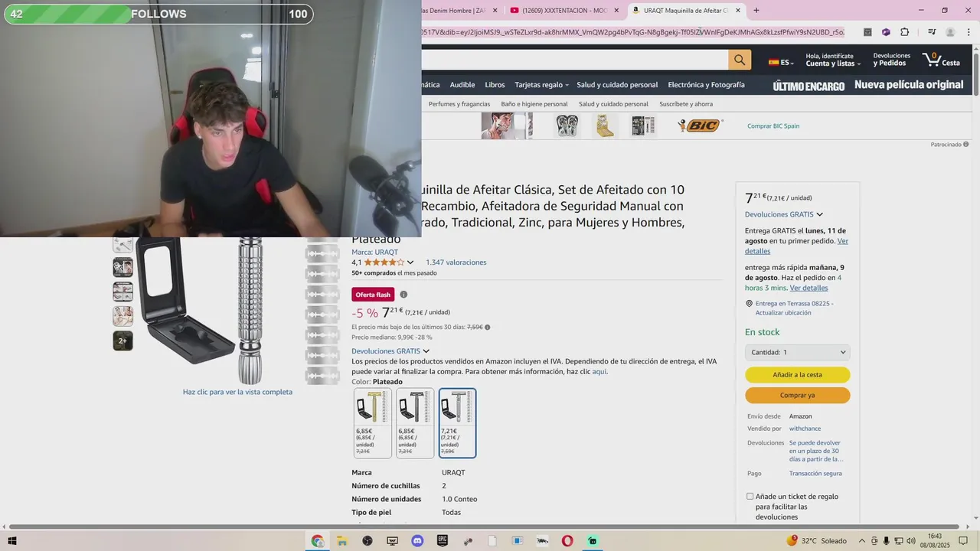
Task: Open the Libros menu item
Action: pos(495,85)
